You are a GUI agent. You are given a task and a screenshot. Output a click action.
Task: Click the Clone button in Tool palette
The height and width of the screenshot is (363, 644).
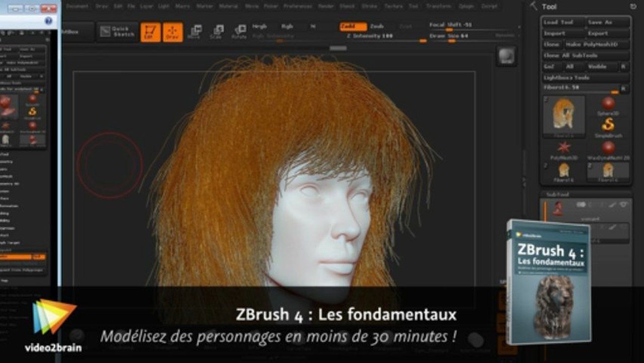pos(552,44)
